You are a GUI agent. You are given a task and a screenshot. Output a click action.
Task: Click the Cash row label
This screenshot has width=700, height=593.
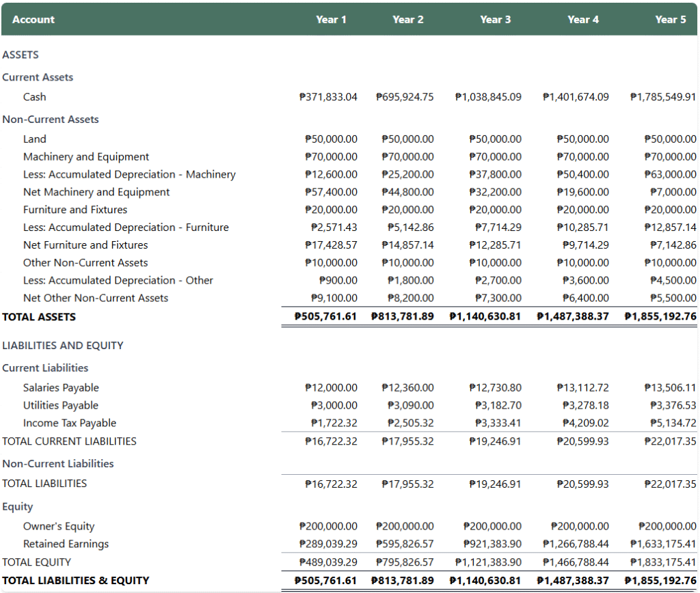click(x=35, y=97)
